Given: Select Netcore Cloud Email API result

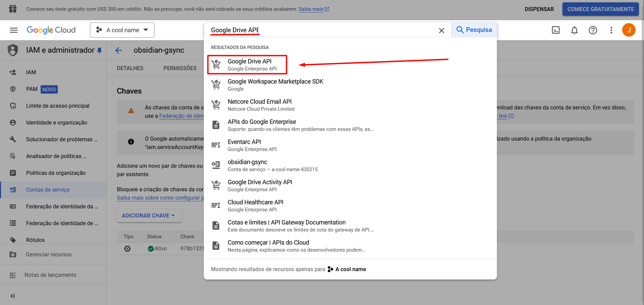Looking at the screenshot, I should point(350,105).
